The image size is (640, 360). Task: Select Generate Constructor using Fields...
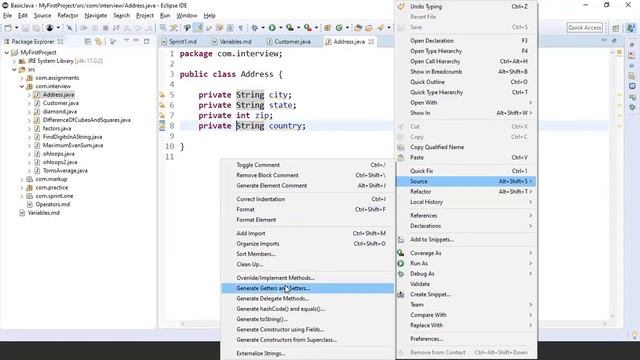click(x=307, y=329)
